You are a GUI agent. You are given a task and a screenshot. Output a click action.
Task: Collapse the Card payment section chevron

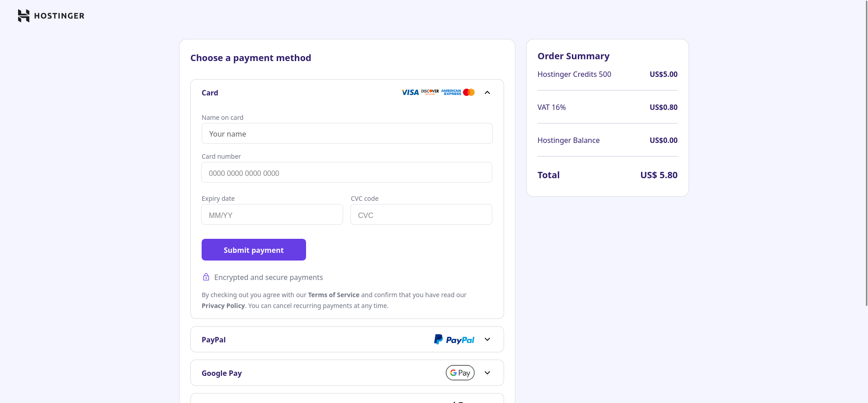487,92
